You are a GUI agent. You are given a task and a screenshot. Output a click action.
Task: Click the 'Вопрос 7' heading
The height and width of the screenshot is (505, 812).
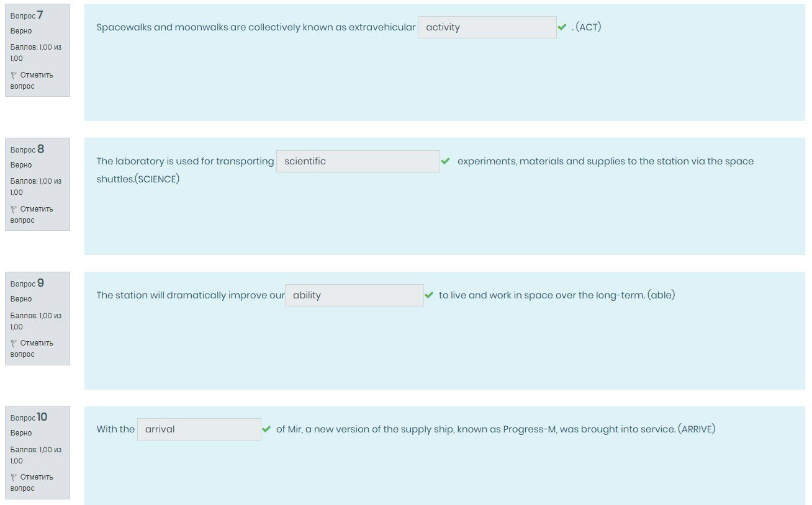pos(27,16)
